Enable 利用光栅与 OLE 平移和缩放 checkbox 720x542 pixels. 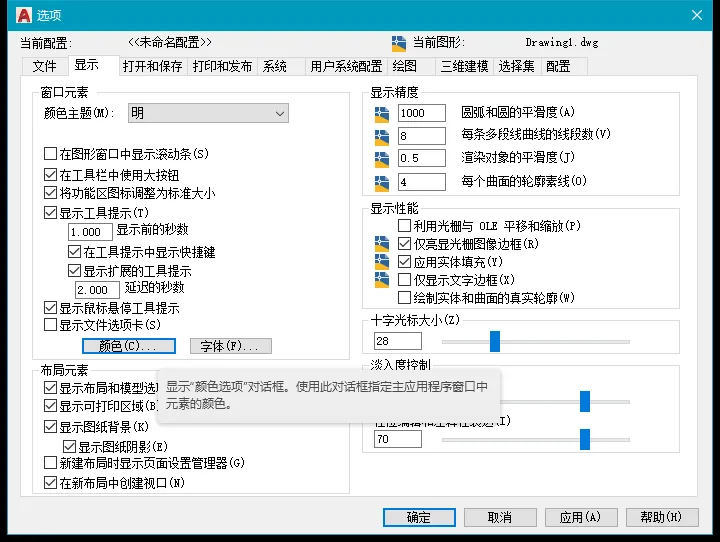click(x=404, y=226)
